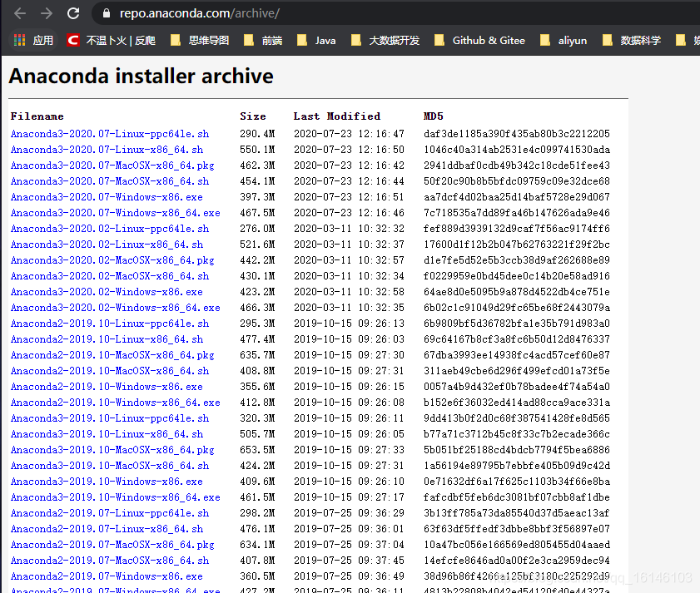This screenshot has height=593, width=700.
Task: Download Anaconda3-2020.07-Linux-x86_64.sh
Action: 107,150
